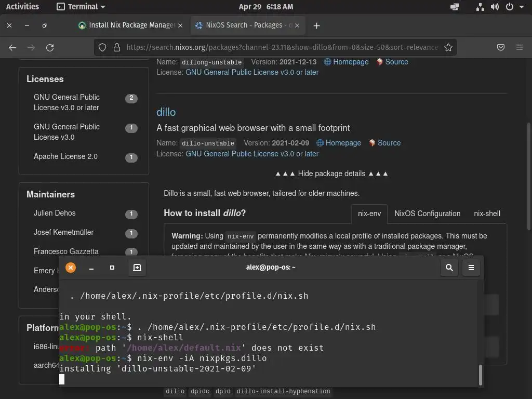532x399 pixels.
Task: Bookmark this page with the star icon
Action: 448,47
